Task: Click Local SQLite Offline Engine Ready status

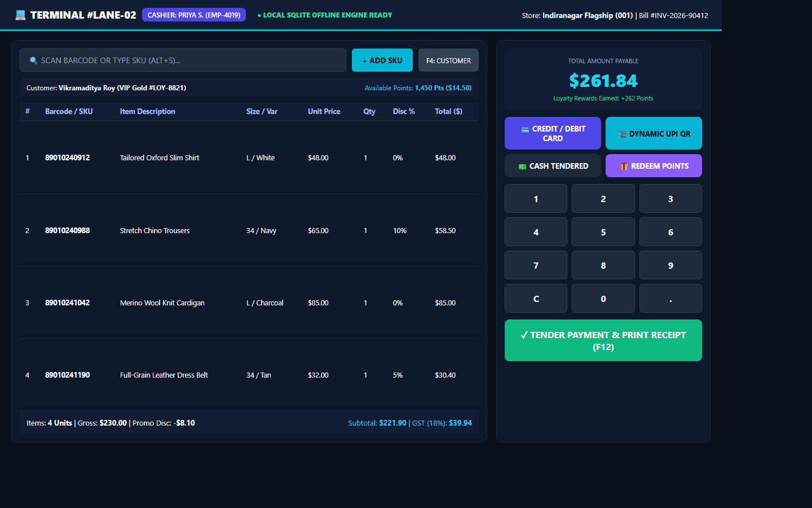Action: 325,15
